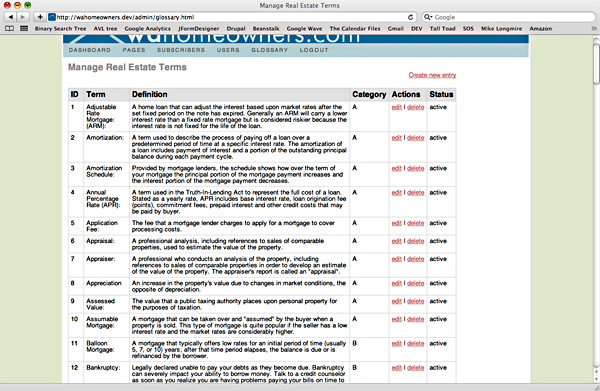Open the Subscribers nav item

pos(181,50)
